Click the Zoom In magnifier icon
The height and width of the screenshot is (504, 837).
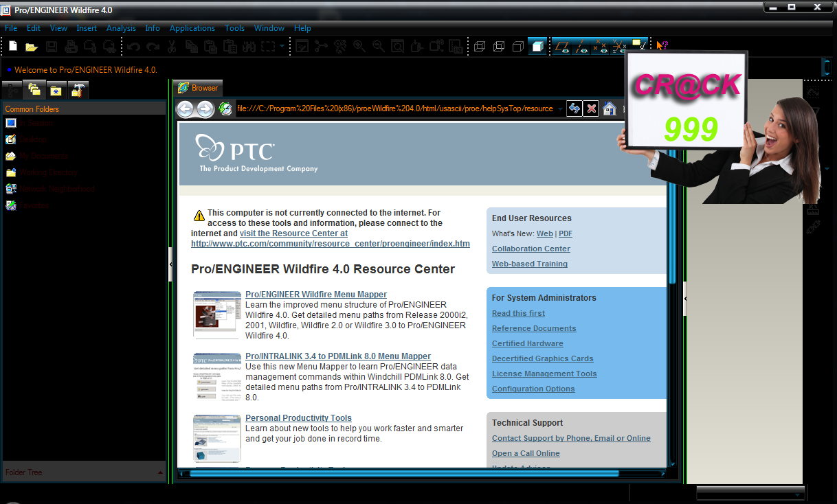click(359, 47)
